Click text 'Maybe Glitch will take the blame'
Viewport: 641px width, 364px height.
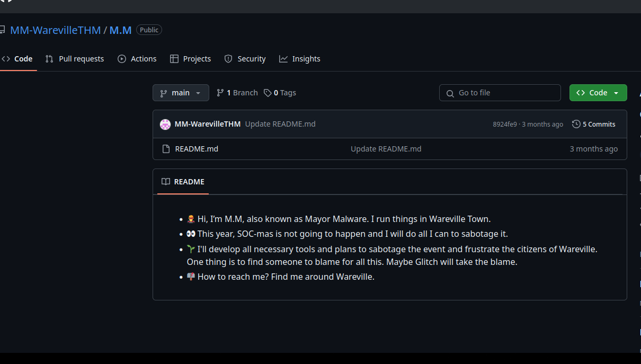[452, 262]
